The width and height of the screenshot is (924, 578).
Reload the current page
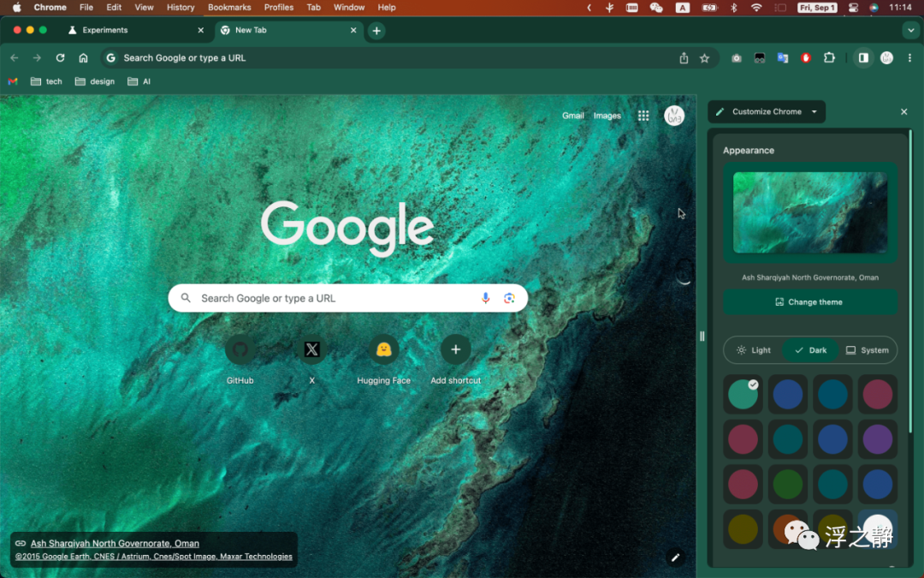[60, 58]
